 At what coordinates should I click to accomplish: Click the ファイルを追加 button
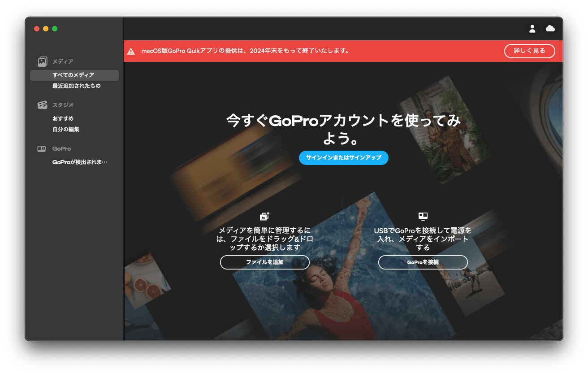pos(265,262)
